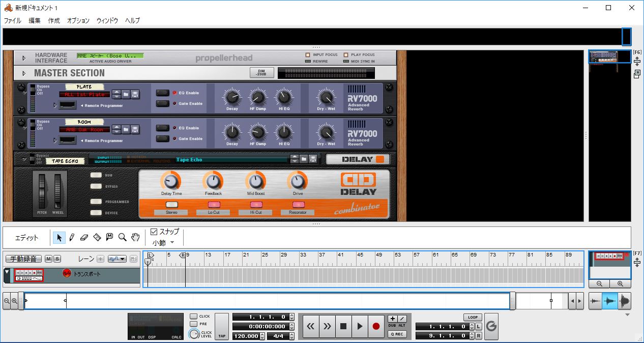
Task: Toggle Lo Cut button on delay combinator
Action: [214, 205]
